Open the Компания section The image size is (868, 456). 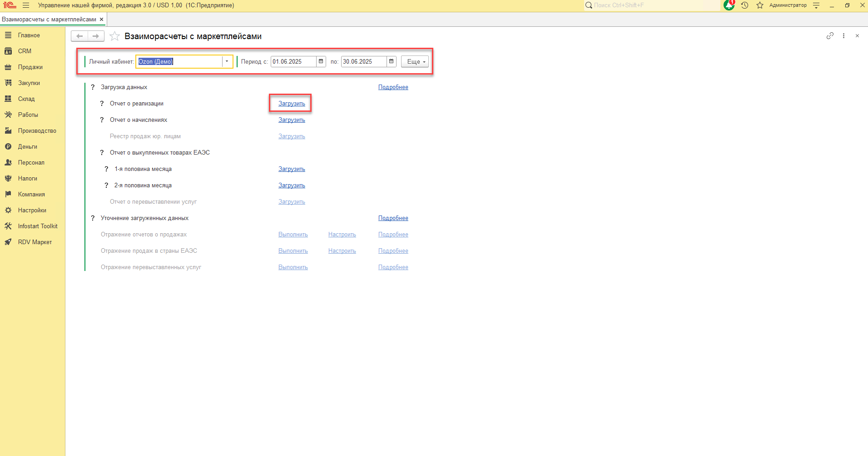(x=33, y=194)
